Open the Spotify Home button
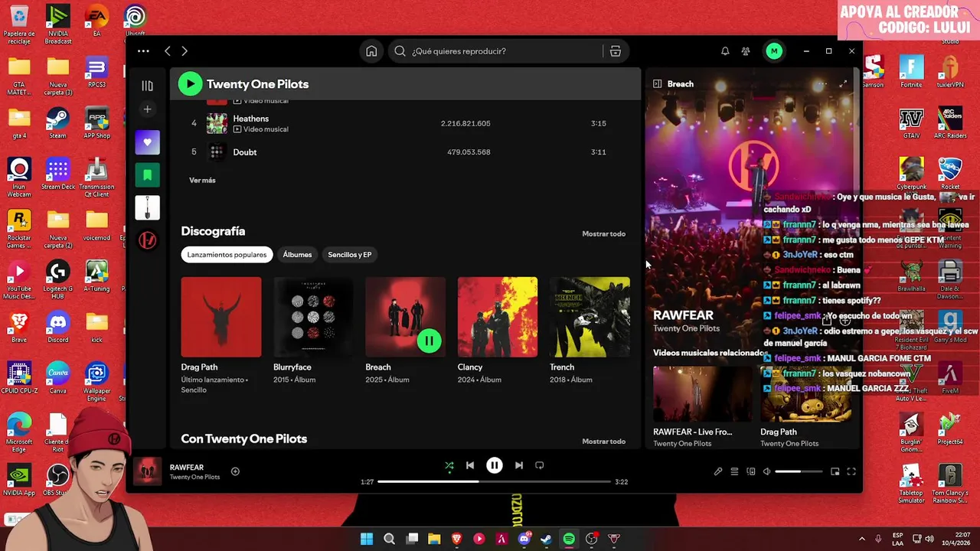The image size is (980, 551). click(x=371, y=51)
